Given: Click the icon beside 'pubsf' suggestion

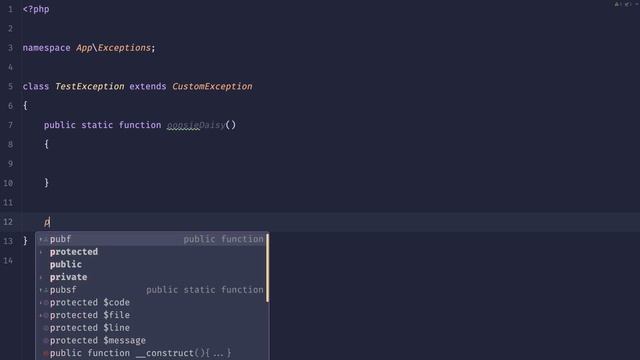Looking at the screenshot, I should coord(45,290).
